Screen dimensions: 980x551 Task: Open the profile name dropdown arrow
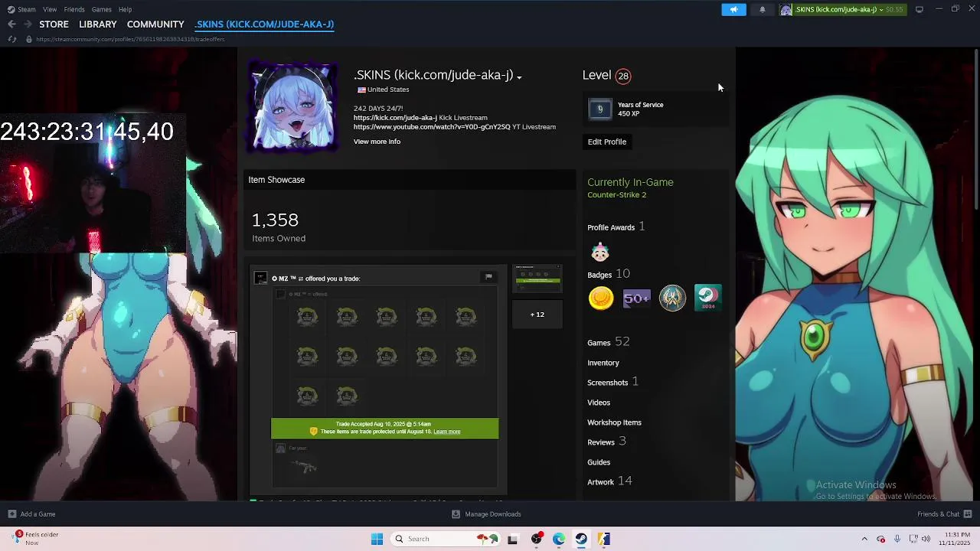click(519, 77)
